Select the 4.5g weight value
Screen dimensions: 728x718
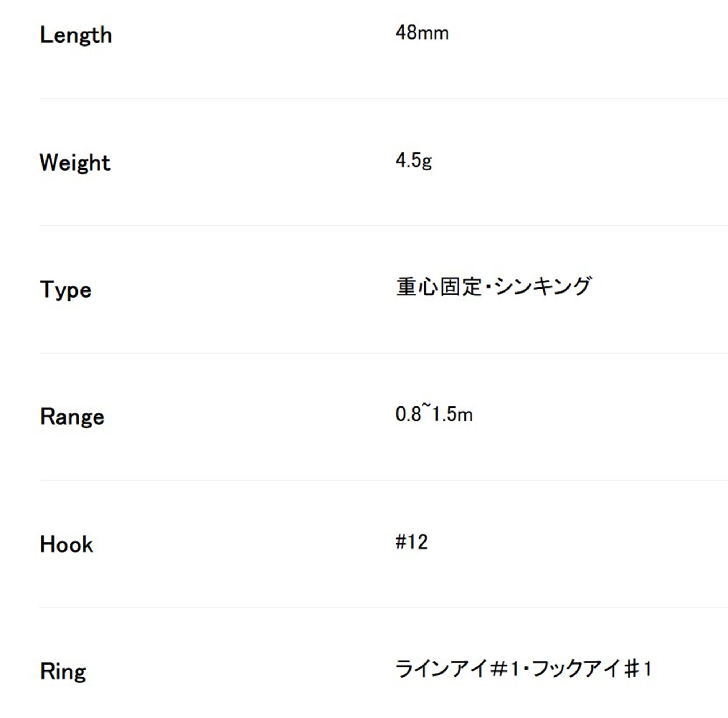point(414,161)
